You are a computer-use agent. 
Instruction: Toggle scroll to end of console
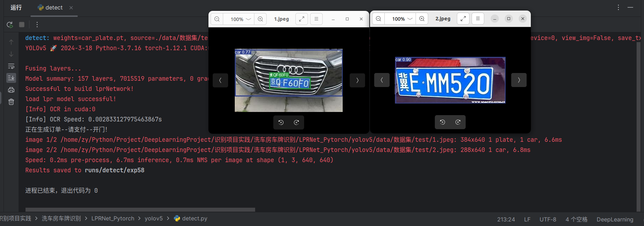(x=11, y=78)
